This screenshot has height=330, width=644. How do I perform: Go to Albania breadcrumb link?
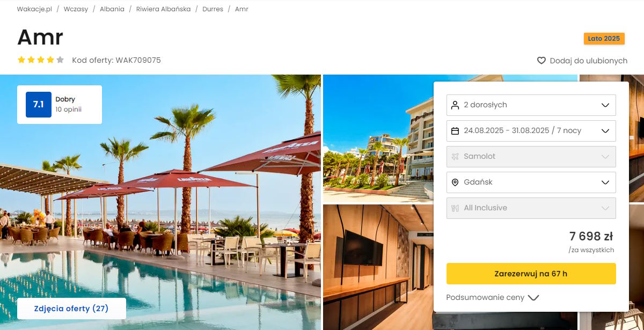pyautogui.click(x=112, y=9)
